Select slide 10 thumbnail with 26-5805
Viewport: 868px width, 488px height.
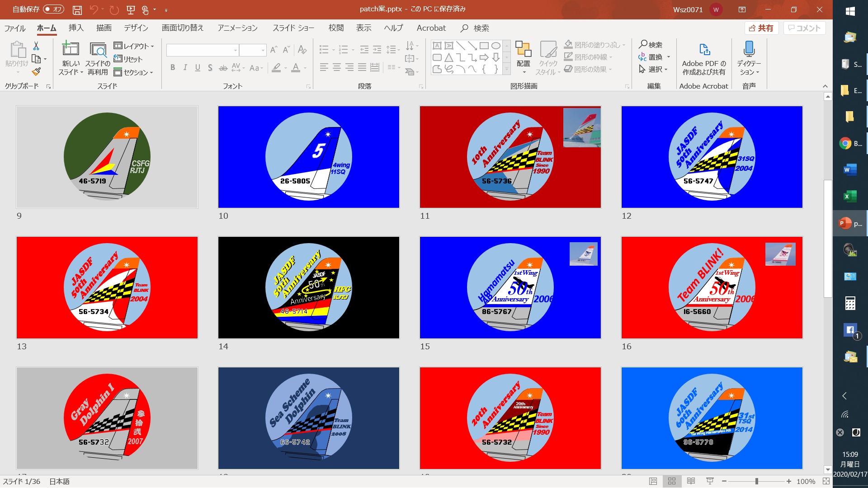pos(309,157)
